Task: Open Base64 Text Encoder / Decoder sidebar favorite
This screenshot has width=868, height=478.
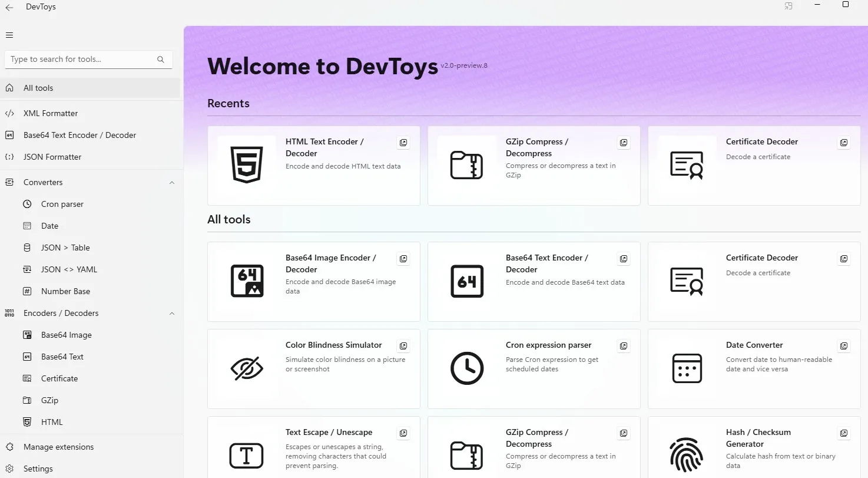Action: (90, 135)
